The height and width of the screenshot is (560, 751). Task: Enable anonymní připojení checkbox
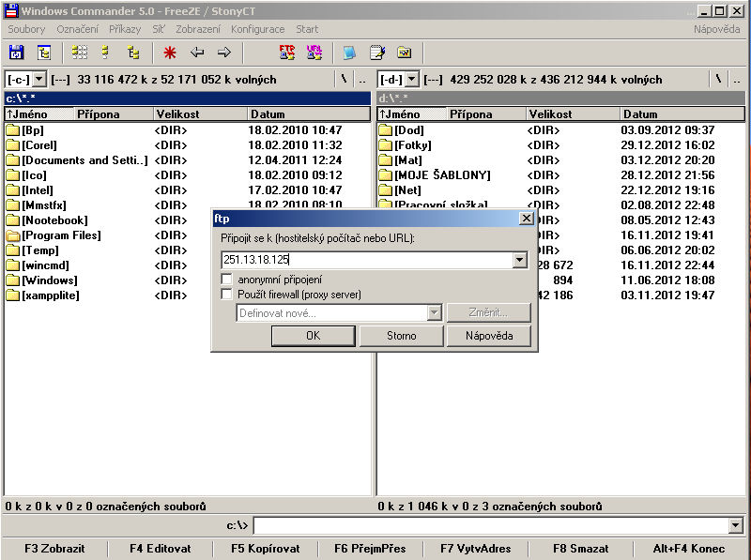coord(226,279)
